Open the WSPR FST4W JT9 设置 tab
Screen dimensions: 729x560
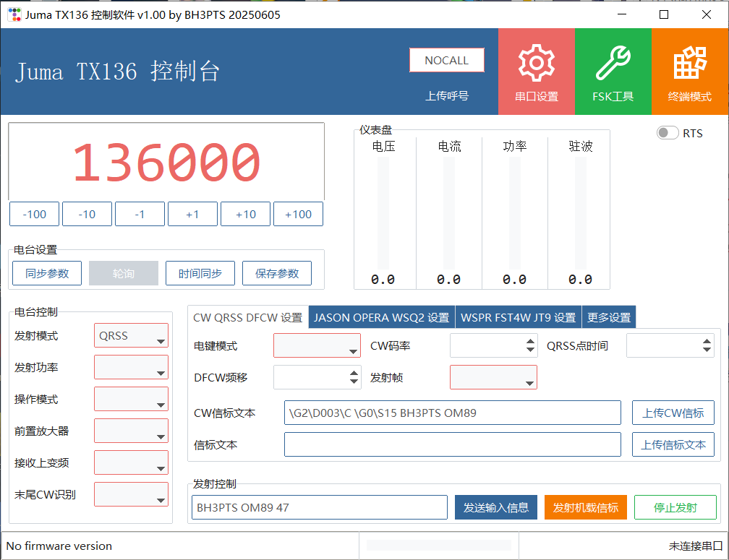tap(518, 318)
